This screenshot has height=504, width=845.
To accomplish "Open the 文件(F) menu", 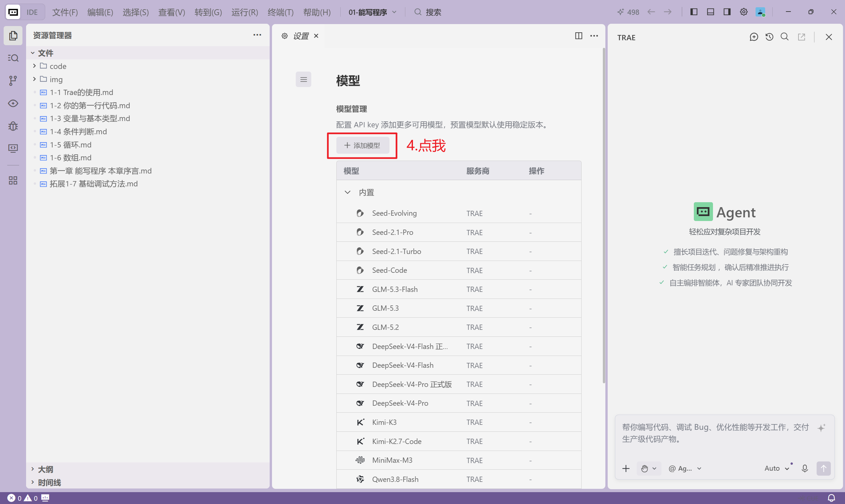I will (65, 12).
